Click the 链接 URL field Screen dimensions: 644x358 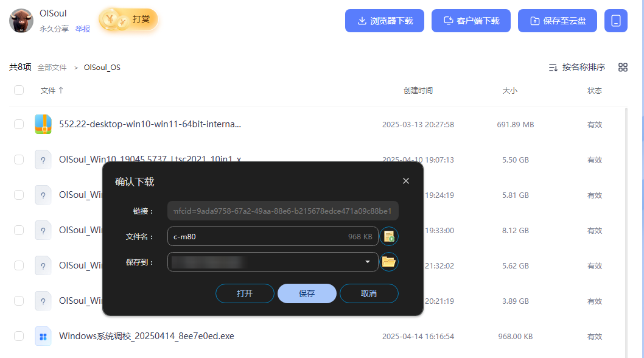283,211
